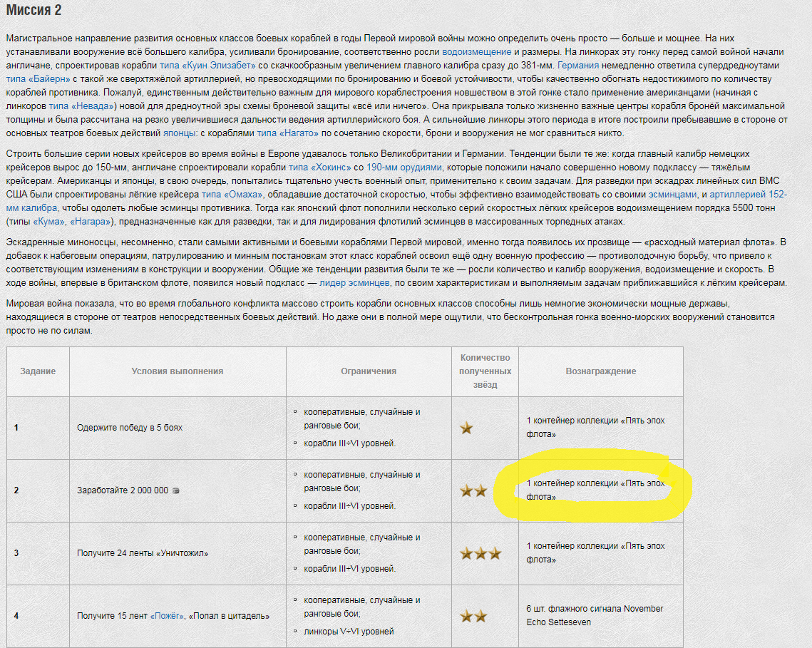
Task: Open the типа «Байерн» link
Action: [x=38, y=78]
